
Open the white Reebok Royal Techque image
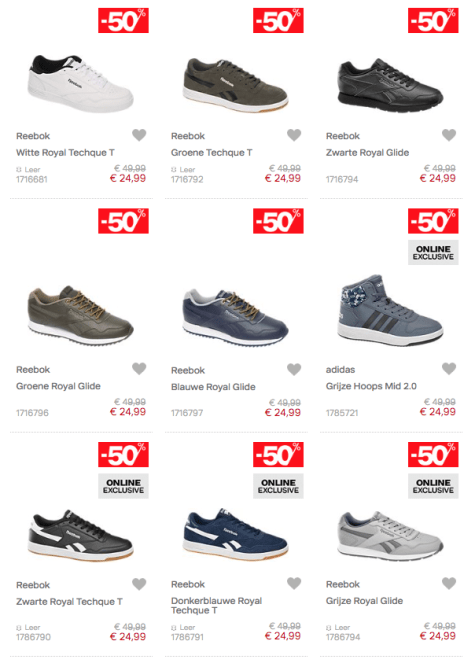(80, 84)
